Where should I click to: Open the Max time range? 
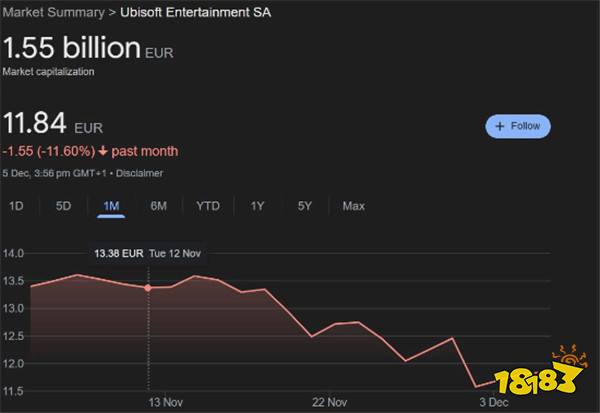click(x=354, y=206)
